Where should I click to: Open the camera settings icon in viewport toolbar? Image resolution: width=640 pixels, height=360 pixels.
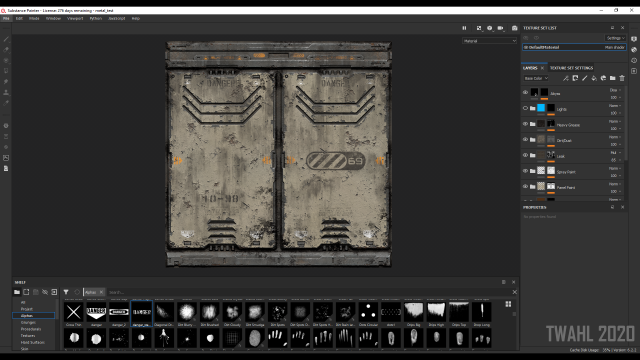[489, 28]
